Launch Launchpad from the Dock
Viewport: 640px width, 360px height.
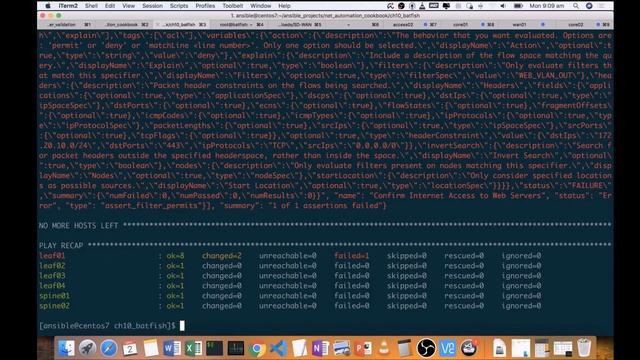87,348
